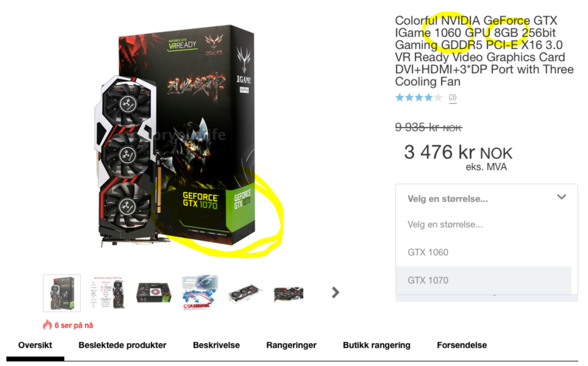Screen dimensions: 588x366
Task: View the specification sheet thumbnail
Action: 108,293
